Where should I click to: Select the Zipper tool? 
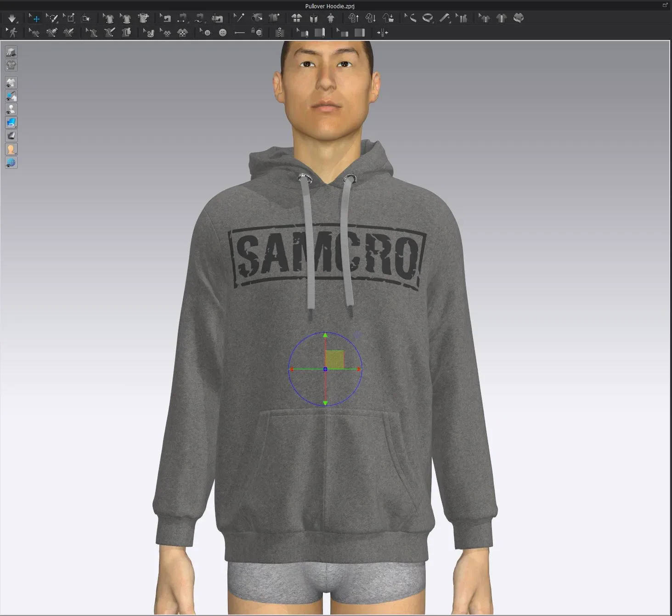click(280, 33)
